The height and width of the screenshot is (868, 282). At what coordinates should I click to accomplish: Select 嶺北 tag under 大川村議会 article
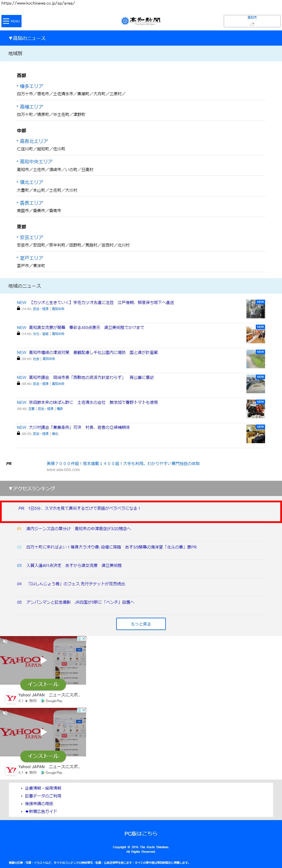click(x=55, y=433)
